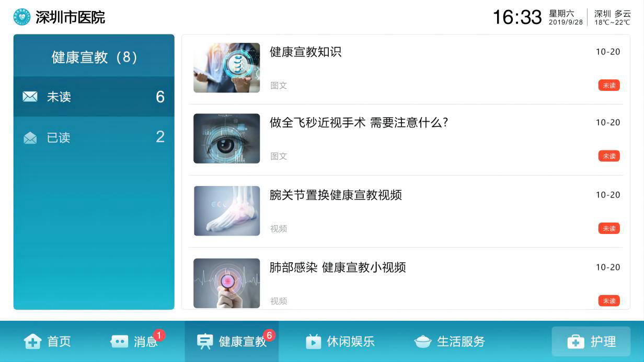Image resolution: width=644 pixels, height=362 pixels.
Task: Open 腕关节置换健康宣教视频 title
Action: point(336,195)
